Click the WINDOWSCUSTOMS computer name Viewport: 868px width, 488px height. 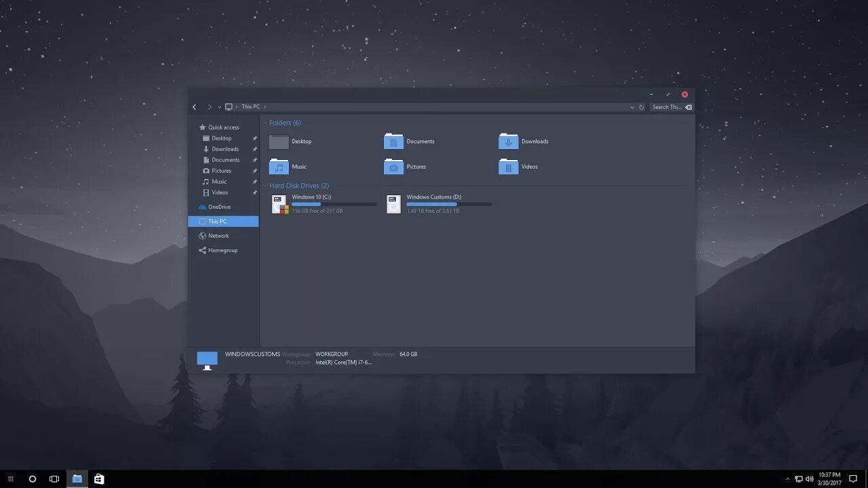click(x=252, y=354)
